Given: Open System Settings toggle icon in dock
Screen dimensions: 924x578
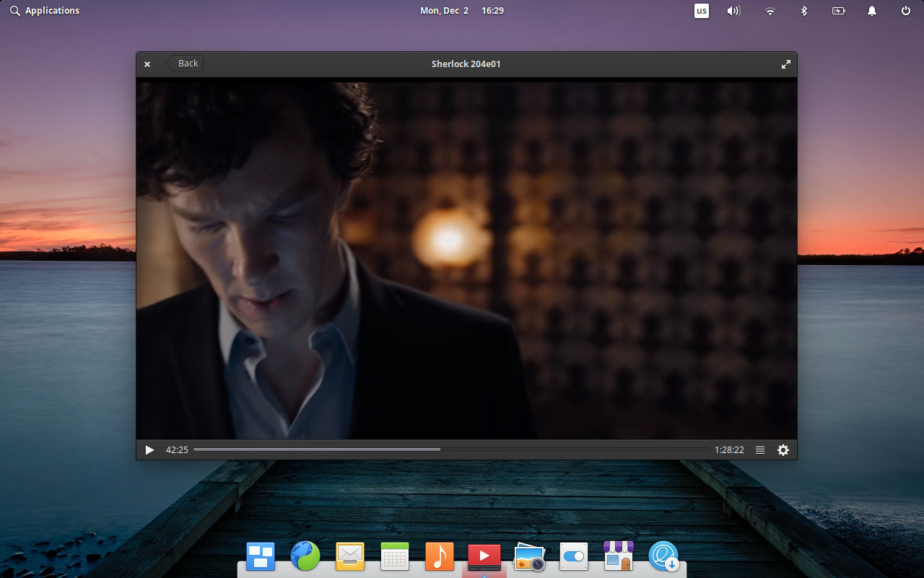Looking at the screenshot, I should (x=574, y=556).
